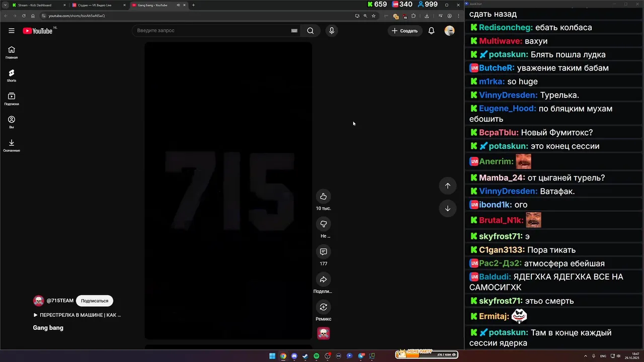Open linked video ПЕРЕСТРЕЛКА В МАШИНЕ
Image resolution: width=644 pixels, height=362 pixels.
(77, 315)
